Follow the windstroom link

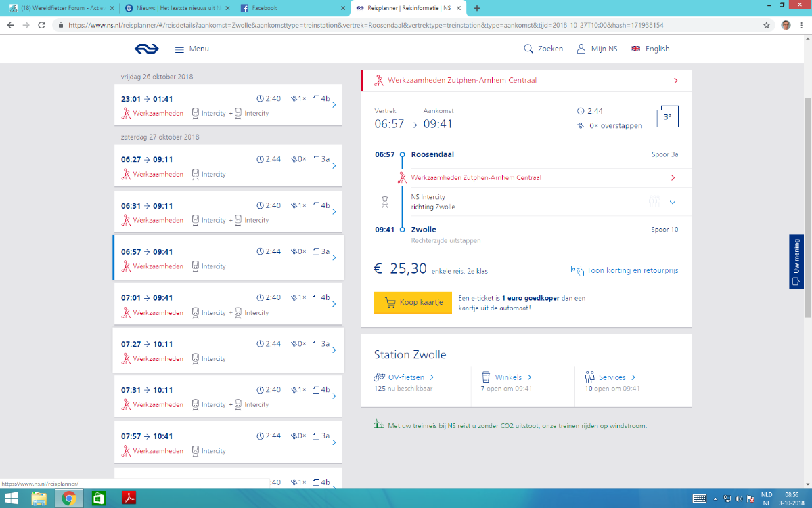click(x=627, y=426)
